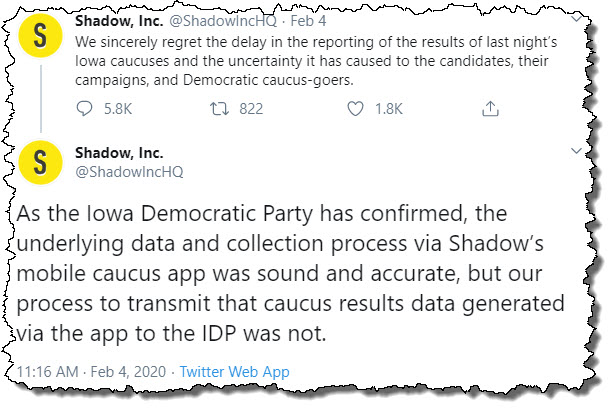The width and height of the screenshot is (615, 413).
Task: Click the reply speech-bubble icon
Action: (x=83, y=106)
